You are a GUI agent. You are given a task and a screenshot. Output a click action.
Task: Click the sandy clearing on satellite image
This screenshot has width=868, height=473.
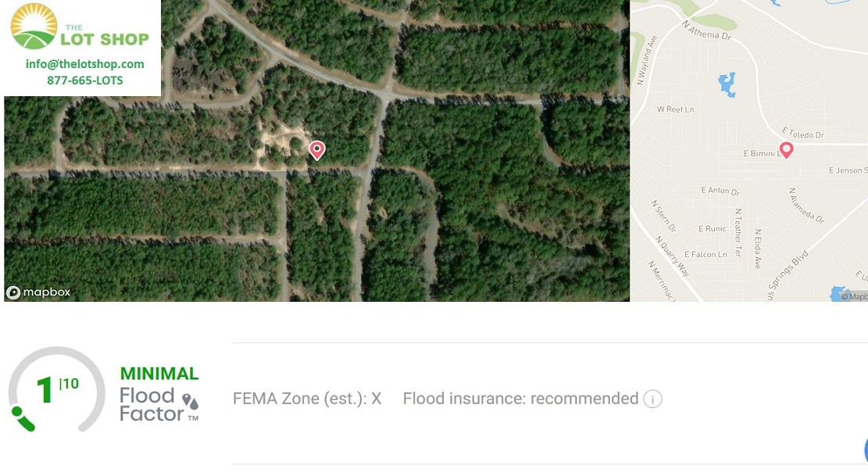click(x=282, y=142)
